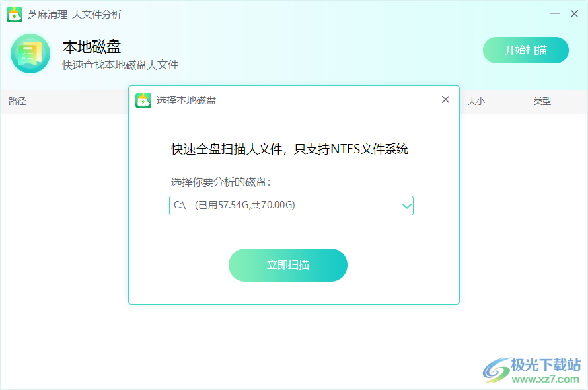The width and height of the screenshot is (588, 390).
Task: Click the 开始扫描 button
Action: pos(526,50)
